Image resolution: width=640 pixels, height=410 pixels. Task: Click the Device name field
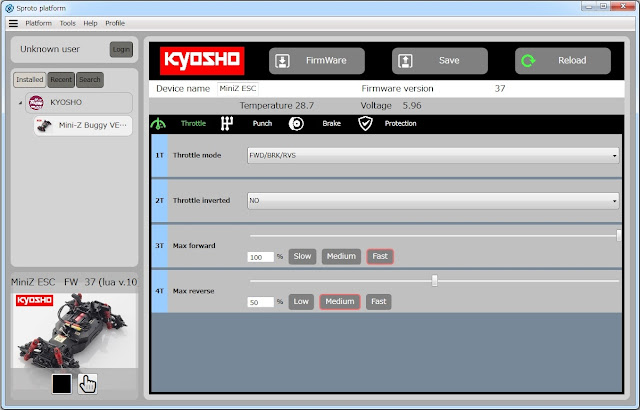pos(238,89)
